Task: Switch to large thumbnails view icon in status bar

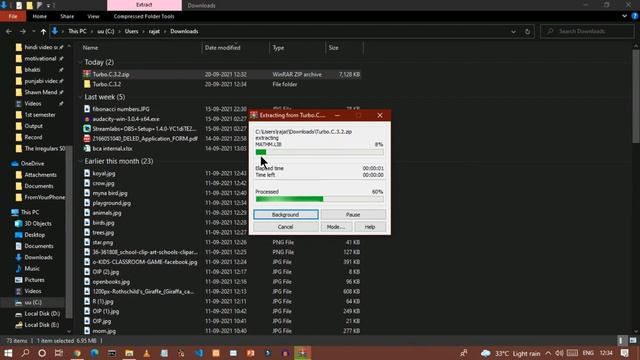Action: click(x=633, y=340)
